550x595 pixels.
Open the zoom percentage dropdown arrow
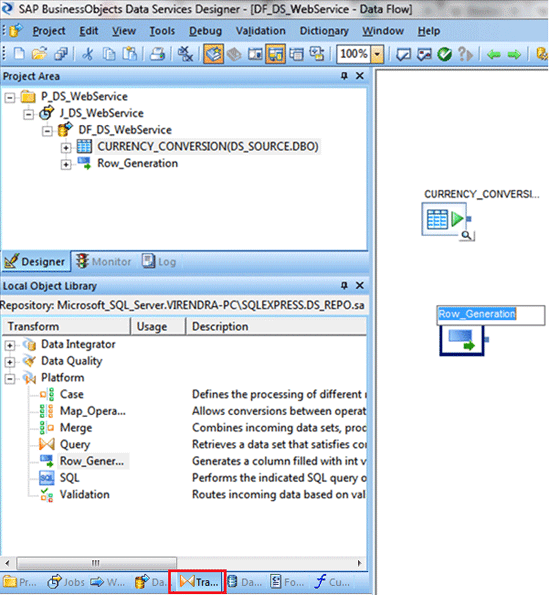click(x=377, y=54)
